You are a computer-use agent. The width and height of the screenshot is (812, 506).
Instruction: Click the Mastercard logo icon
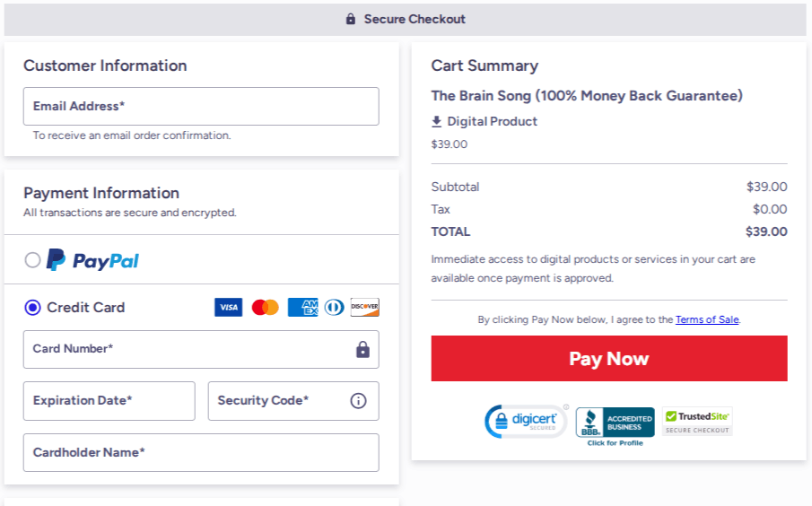265,308
